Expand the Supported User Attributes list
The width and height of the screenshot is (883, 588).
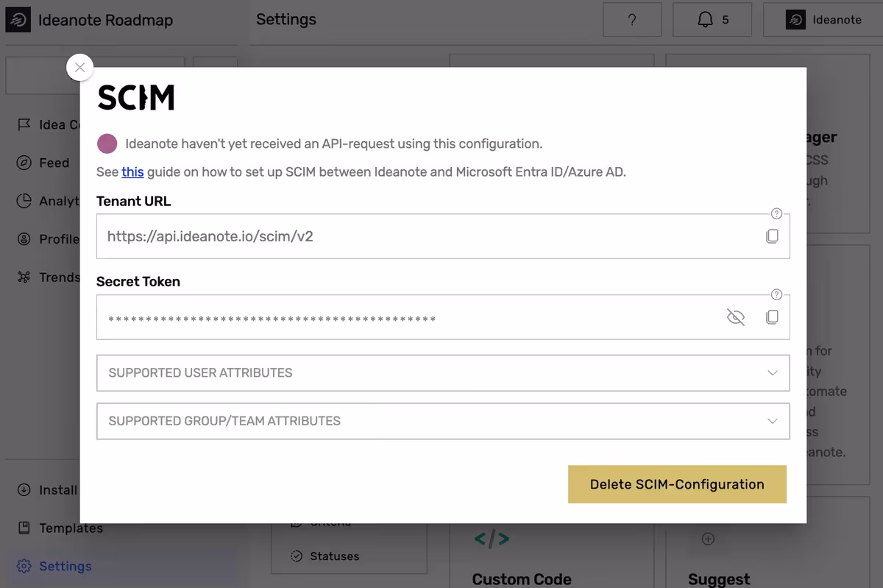pyautogui.click(x=443, y=373)
